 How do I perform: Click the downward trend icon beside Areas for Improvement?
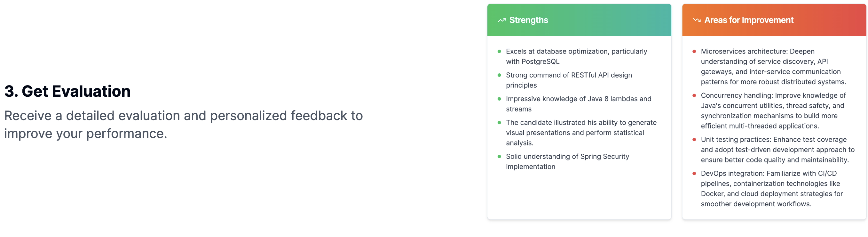pyautogui.click(x=697, y=20)
